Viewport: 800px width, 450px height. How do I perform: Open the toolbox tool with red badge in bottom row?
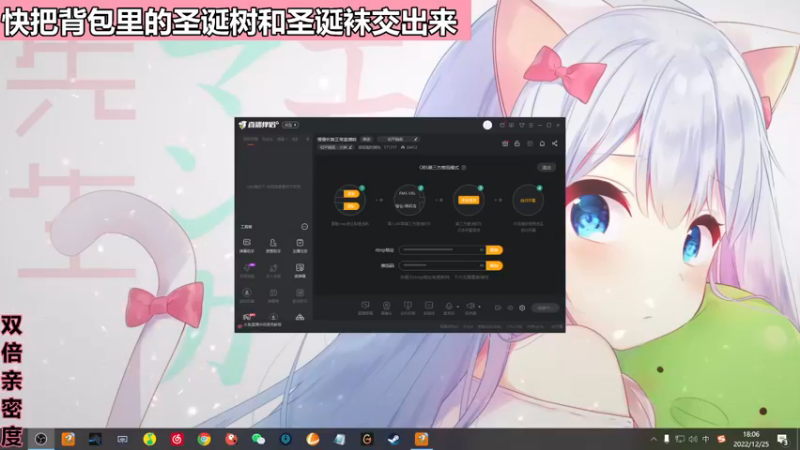pos(248,317)
